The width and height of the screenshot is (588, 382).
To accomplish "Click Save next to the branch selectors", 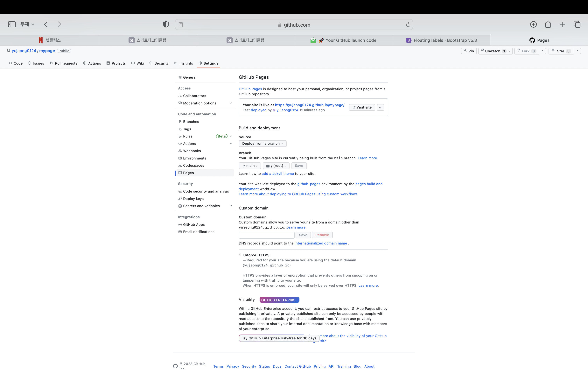I will [x=299, y=166].
